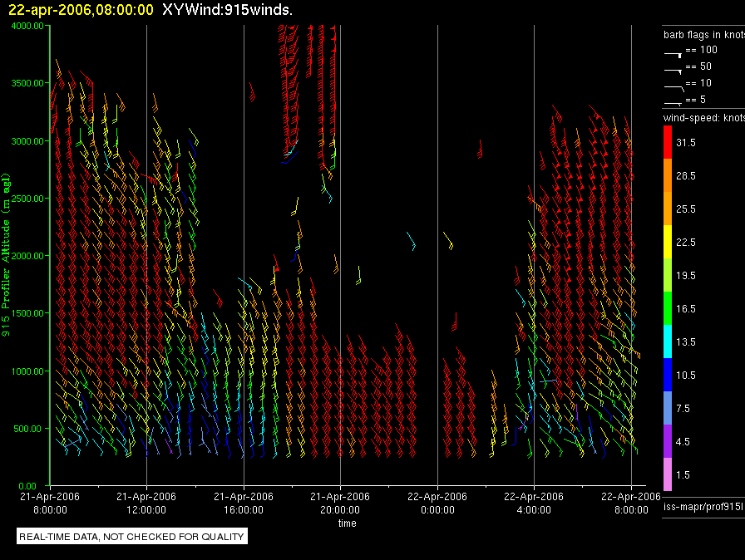The image size is (745, 560).
Task: Click the 'barb flags in knots' legend heading
Action: tap(704, 35)
